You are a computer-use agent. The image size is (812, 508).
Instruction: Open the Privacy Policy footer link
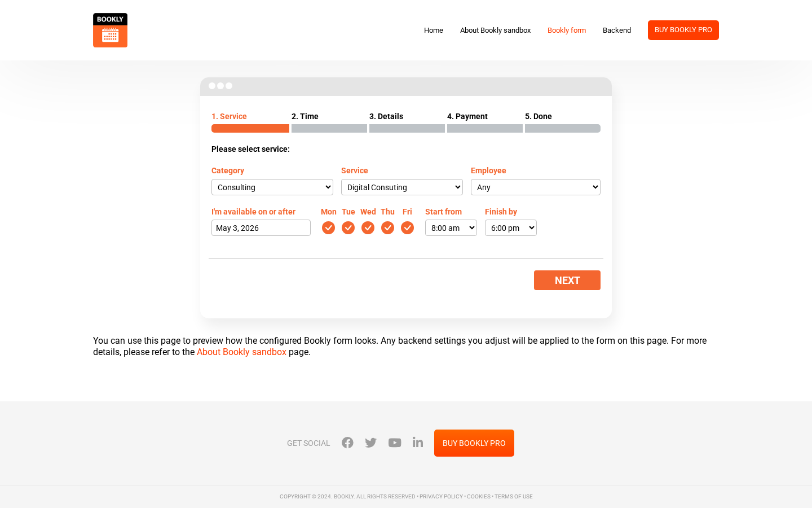click(x=441, y=497)
